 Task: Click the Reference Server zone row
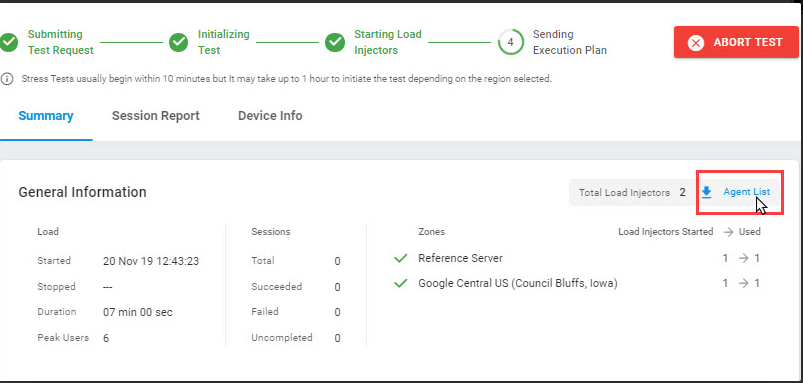(576, 259)
